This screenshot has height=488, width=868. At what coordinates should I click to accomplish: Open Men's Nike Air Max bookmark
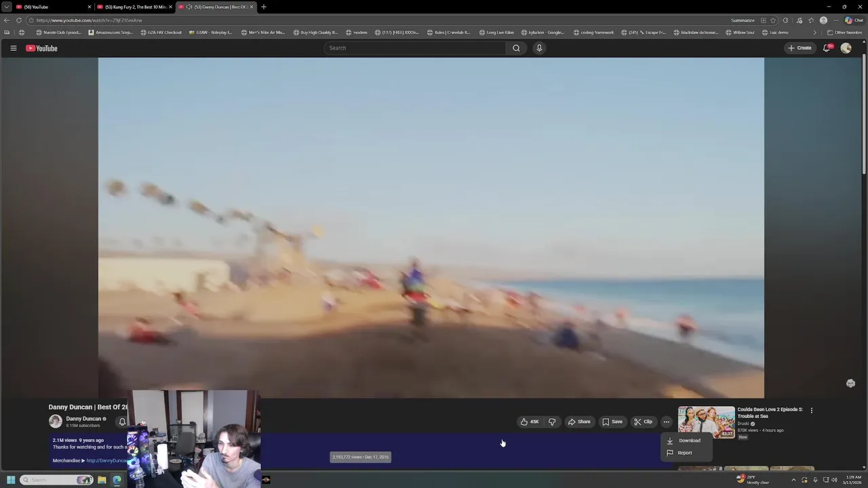(x=263, y=33)
